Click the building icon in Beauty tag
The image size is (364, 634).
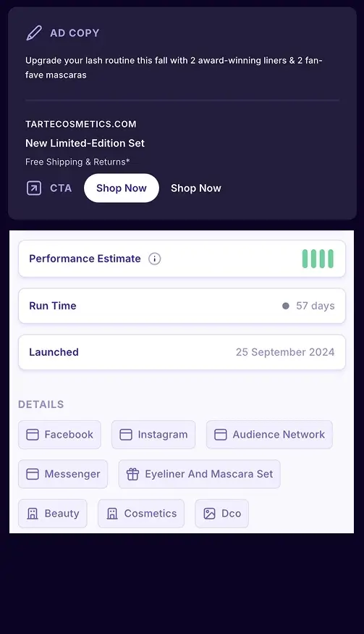point(33,514)
